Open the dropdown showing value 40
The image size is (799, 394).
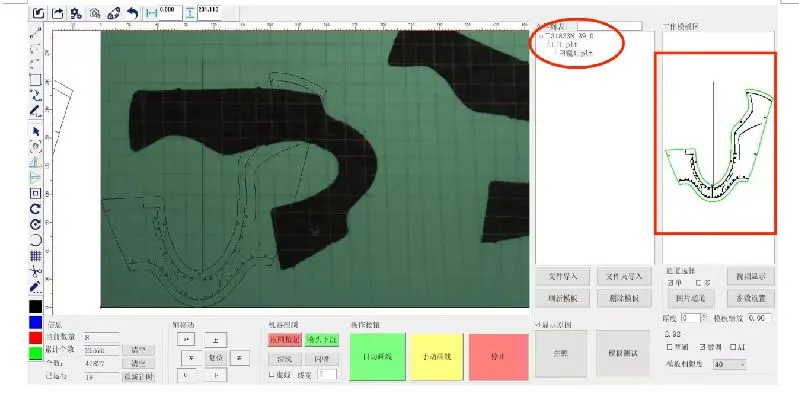click(x=730, y=364)
